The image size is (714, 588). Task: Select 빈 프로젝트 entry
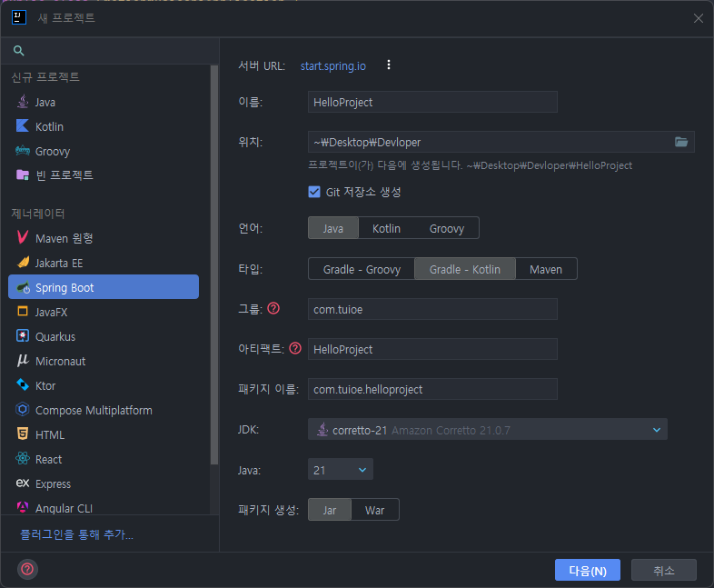coord(104,174)
